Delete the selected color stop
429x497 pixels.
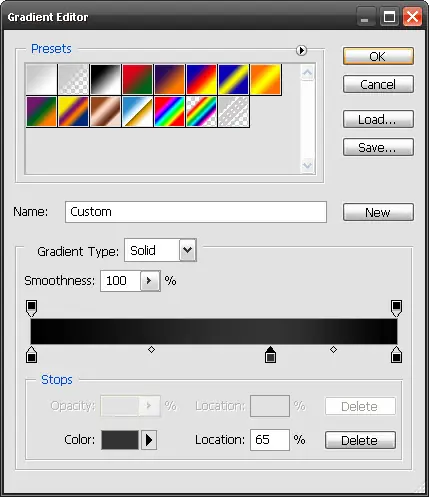(x=360, y=440)
